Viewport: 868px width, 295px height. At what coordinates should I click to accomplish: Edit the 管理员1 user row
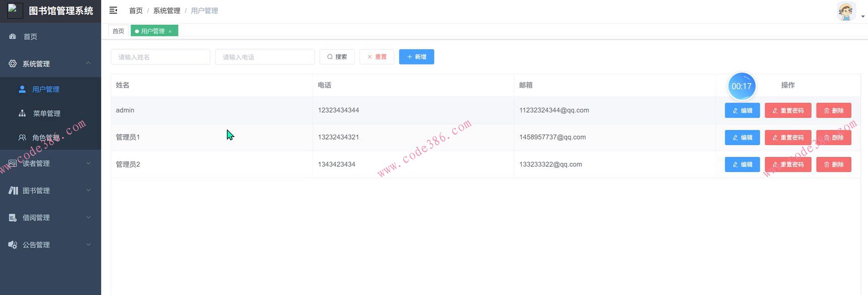[x=742, y=137]
